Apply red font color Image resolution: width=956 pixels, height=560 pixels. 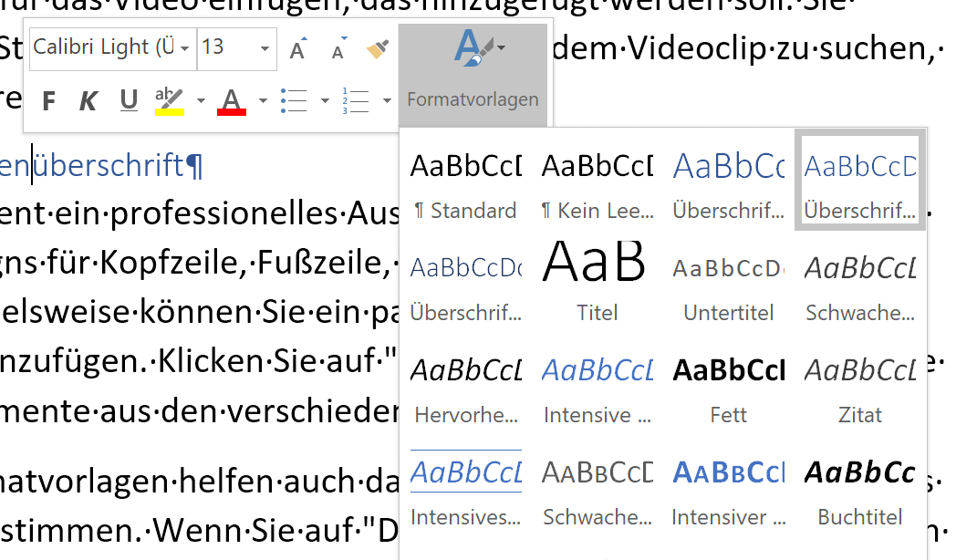232,100
